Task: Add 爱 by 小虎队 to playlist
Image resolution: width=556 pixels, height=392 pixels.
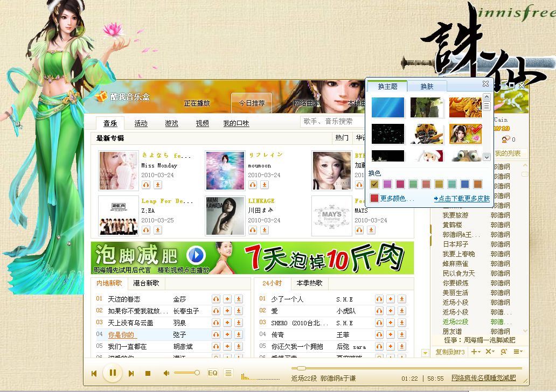Action: click(391, 311)
